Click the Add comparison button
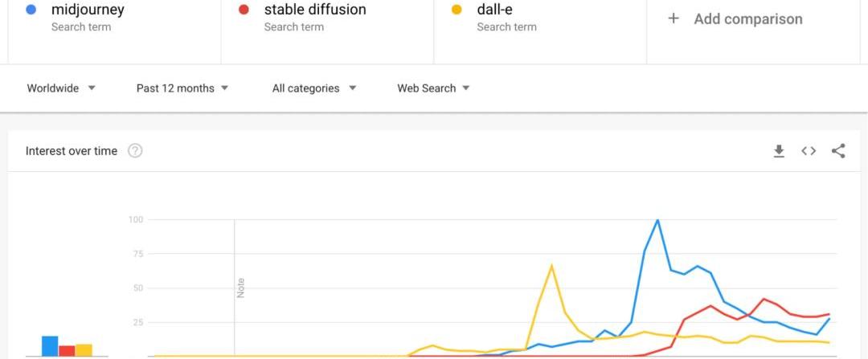Screen dimensions: 868x359 point(747,18)
